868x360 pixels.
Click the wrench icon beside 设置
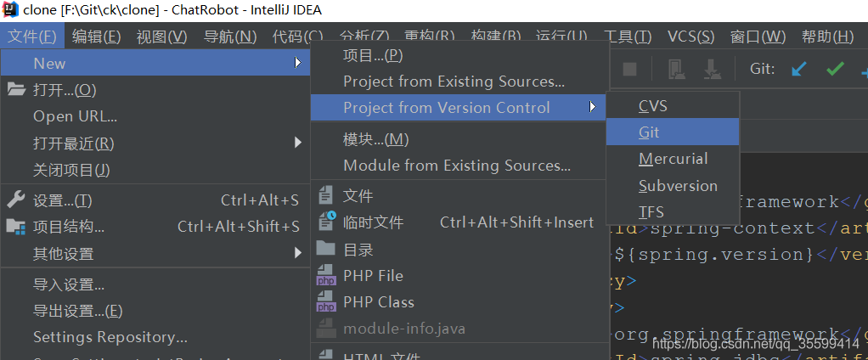point(15,199)
